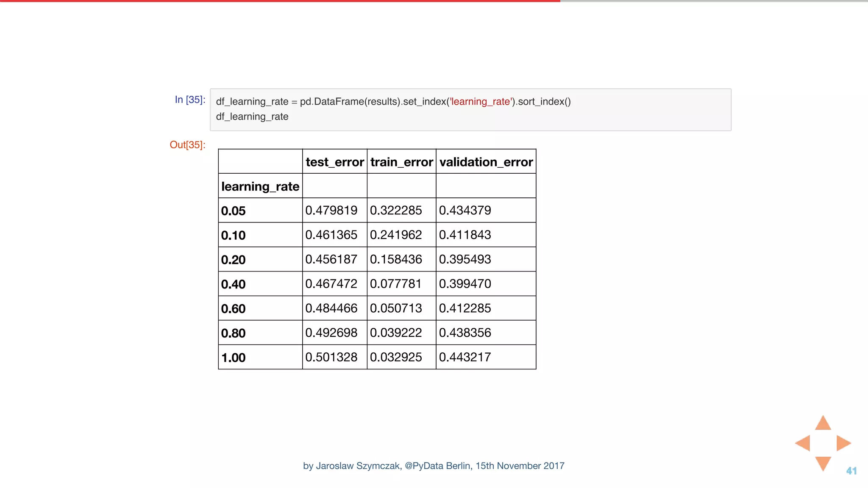Click the learning_rate index header
This screenshot has width=868, height=488.
tap(260, 186)
